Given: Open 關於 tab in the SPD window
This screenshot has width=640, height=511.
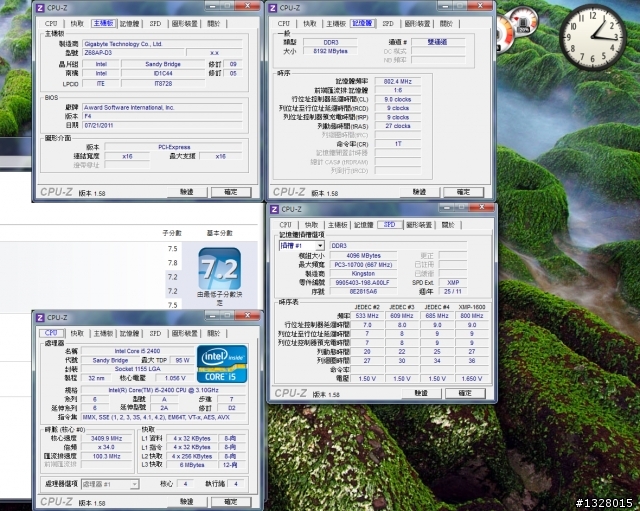Looking at the screenshot, I should point(448,225).
